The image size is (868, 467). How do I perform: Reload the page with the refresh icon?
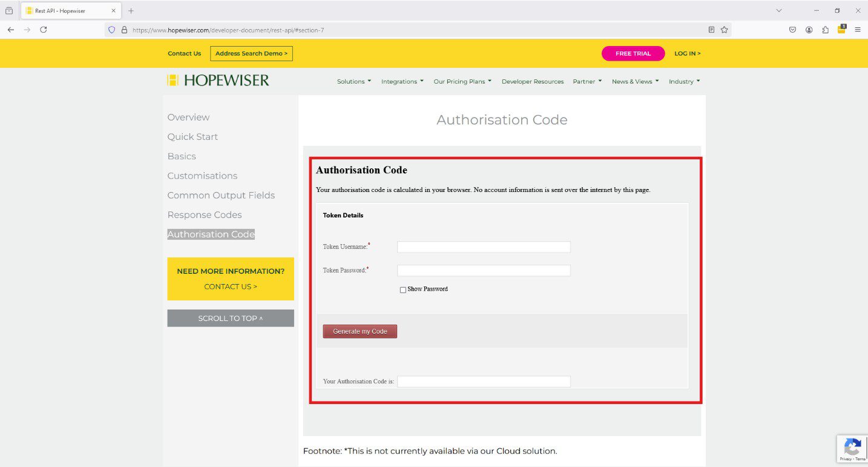44,30
